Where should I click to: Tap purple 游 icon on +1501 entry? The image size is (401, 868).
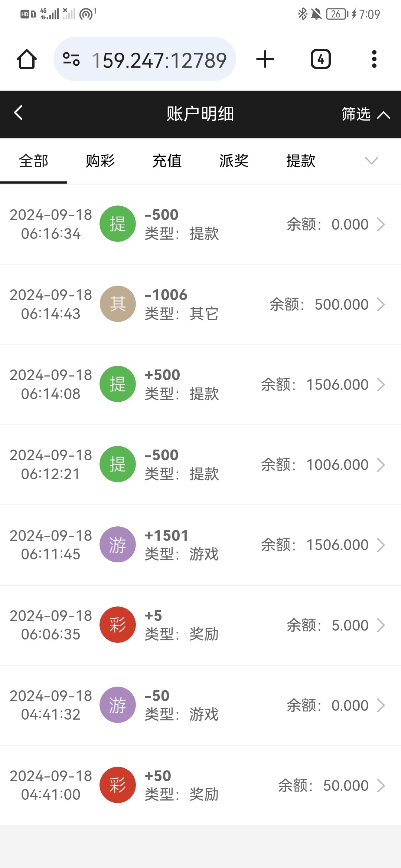pyautogui.click(x=118, y=545)
